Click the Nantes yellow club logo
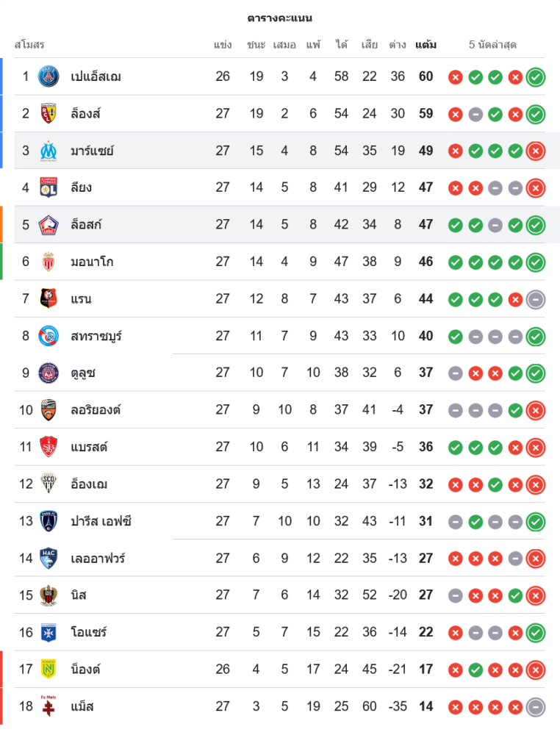 click(49, 669)
